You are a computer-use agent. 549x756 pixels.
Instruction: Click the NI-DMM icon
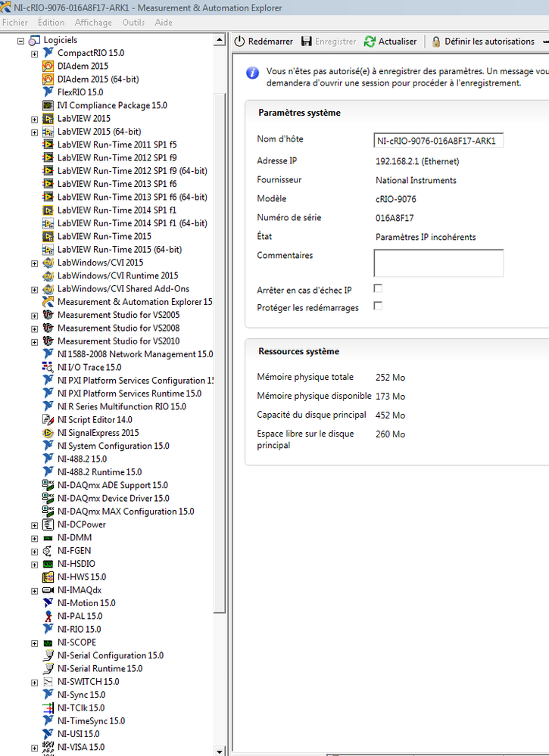tap(48, 537)
